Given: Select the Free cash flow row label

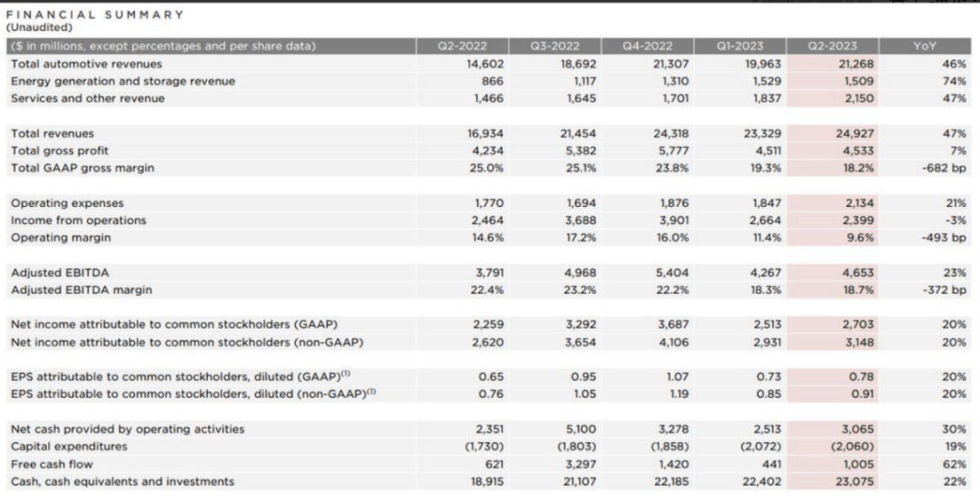Looking at the screenshot, I should coord(52,464).
